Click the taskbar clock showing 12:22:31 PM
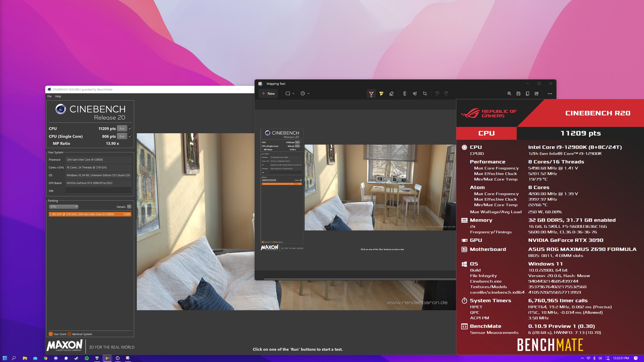 click(621, 358)
